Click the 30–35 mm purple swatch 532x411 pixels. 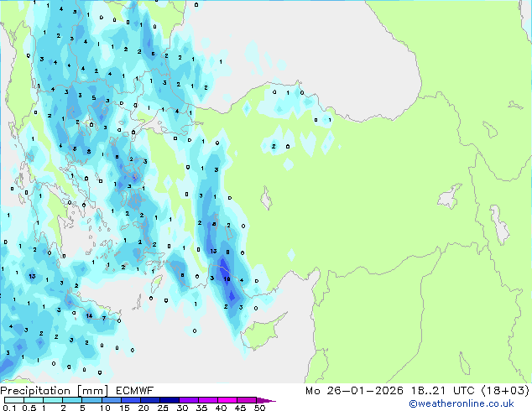189,400
